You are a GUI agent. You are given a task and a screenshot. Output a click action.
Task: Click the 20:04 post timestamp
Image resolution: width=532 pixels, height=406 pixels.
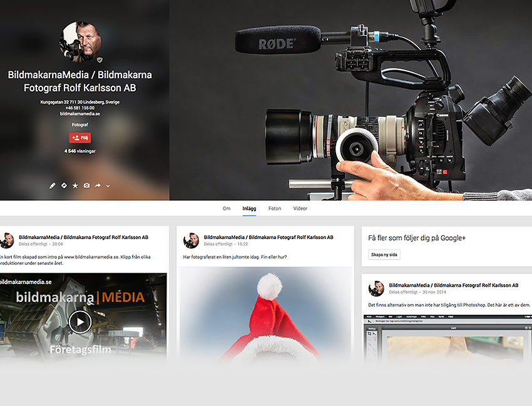(58, 244)
